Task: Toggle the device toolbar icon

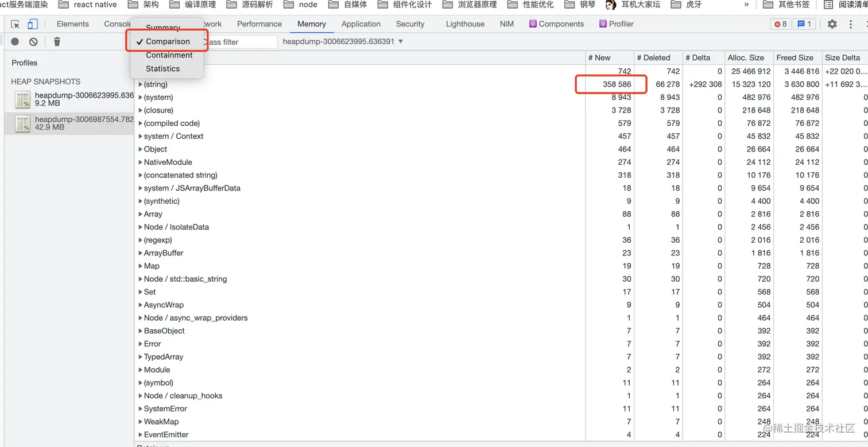Action: point(33,24)
